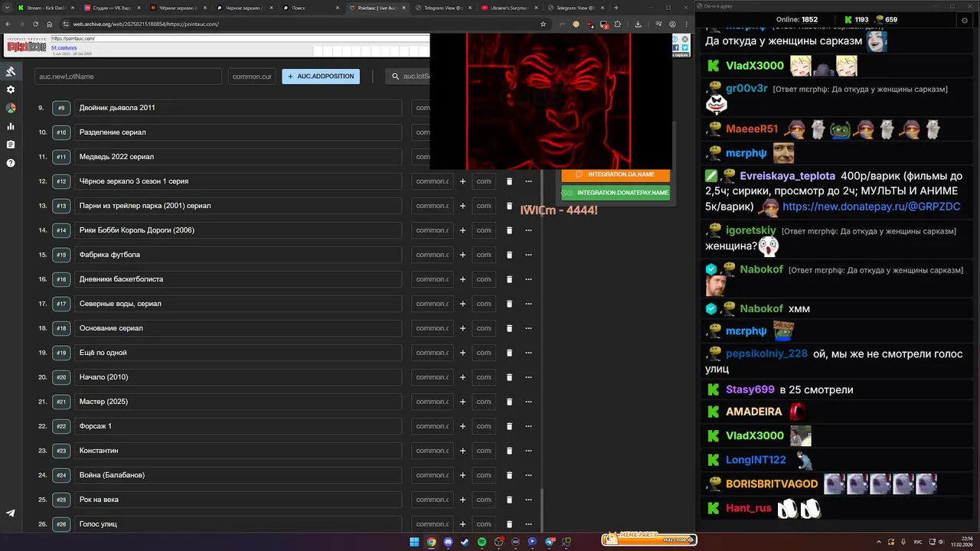
Task: Open Spotify from the taskbar
Action: (x=482, y=542)
